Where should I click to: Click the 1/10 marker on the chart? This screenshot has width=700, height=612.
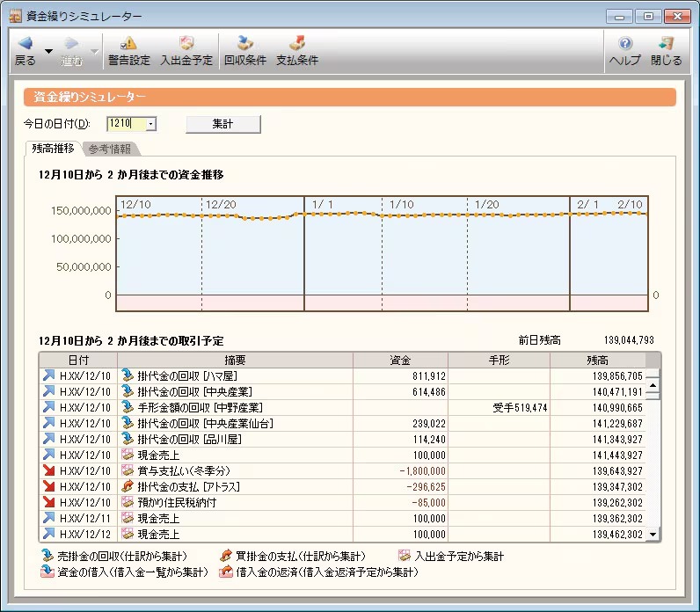(x=401, y=205)
